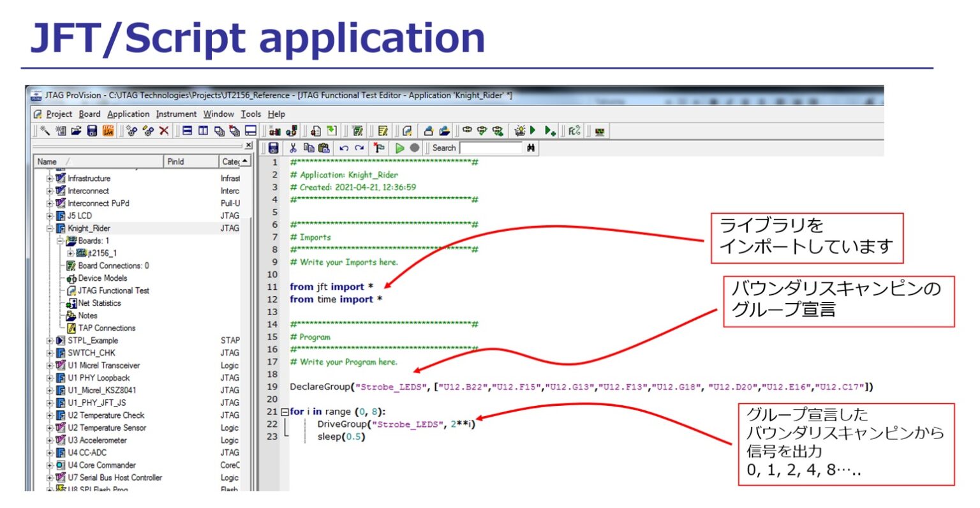Open the Application menu
980x508 pixels.
point(128,114)
